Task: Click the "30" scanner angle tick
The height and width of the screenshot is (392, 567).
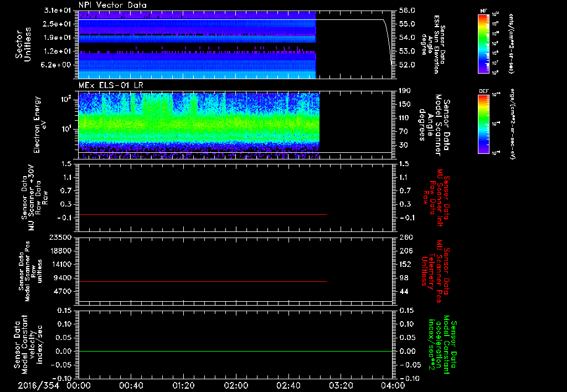Action: point(404,145)
